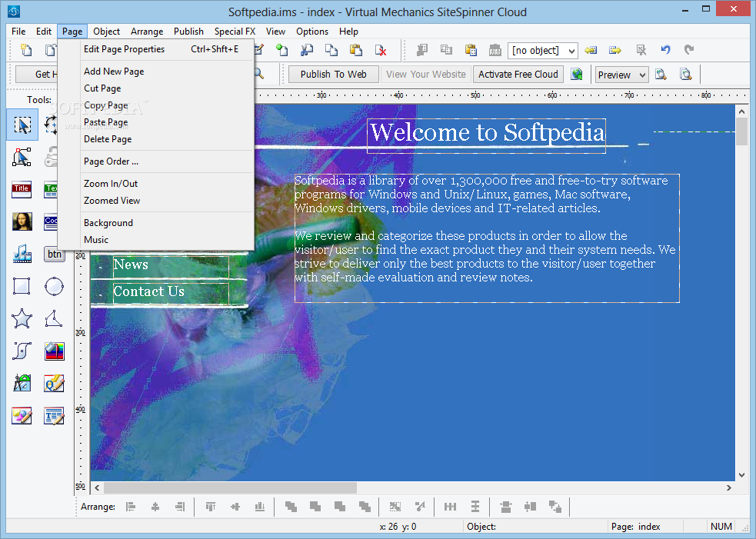Click the add page green plus icon
The width and height of the screenshot is (756, 539).
click(x=281, y=50)
